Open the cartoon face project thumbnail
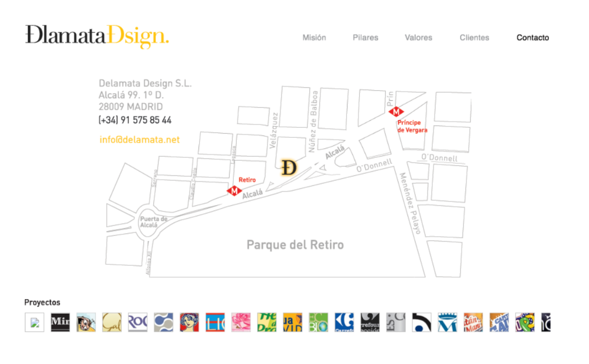The image size is (589, 364). click(x=86, y=322)
